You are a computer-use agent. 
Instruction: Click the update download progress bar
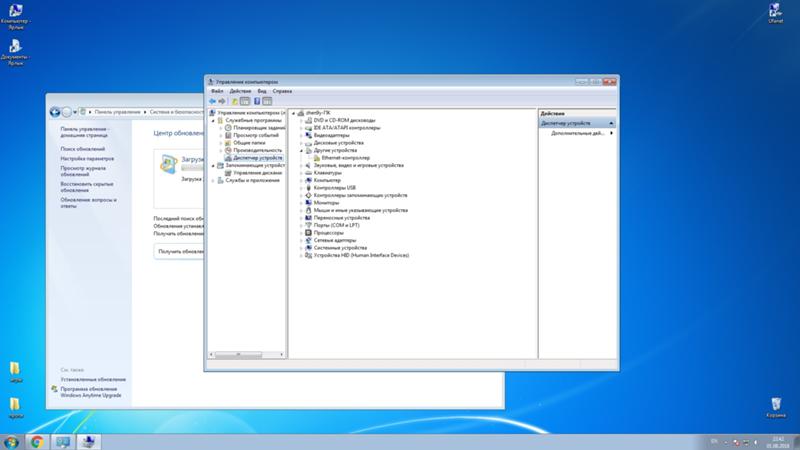click(x=192, y=168)
